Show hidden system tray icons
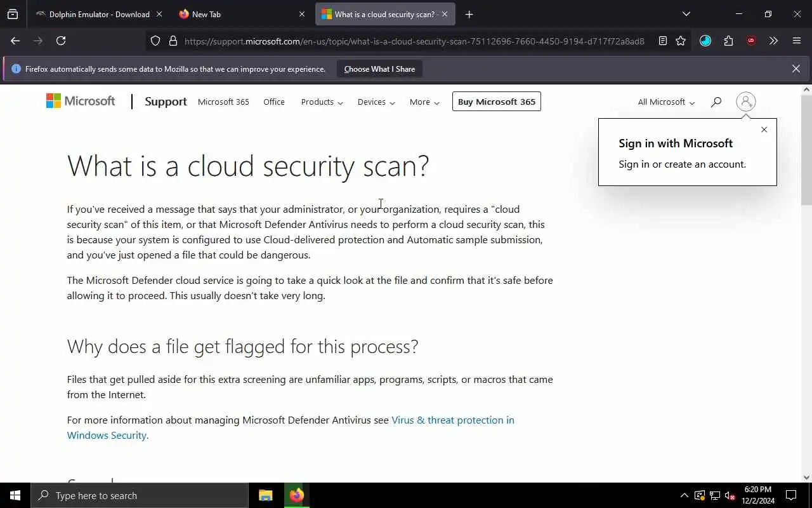 click(684, 495)
